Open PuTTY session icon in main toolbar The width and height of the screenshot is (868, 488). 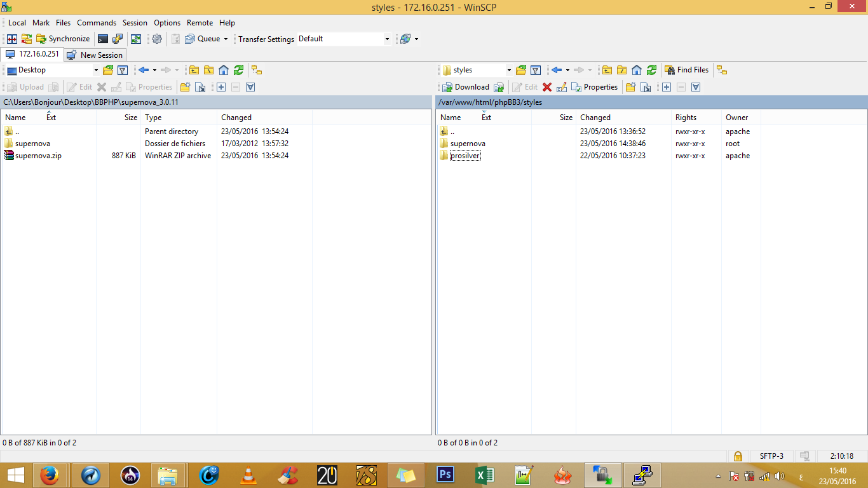tap(118, 39)
